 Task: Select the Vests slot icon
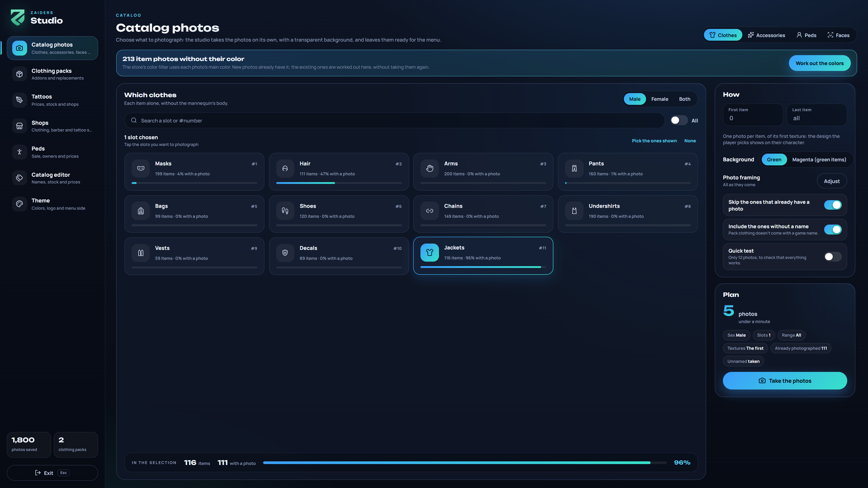[x=141, y=253]
